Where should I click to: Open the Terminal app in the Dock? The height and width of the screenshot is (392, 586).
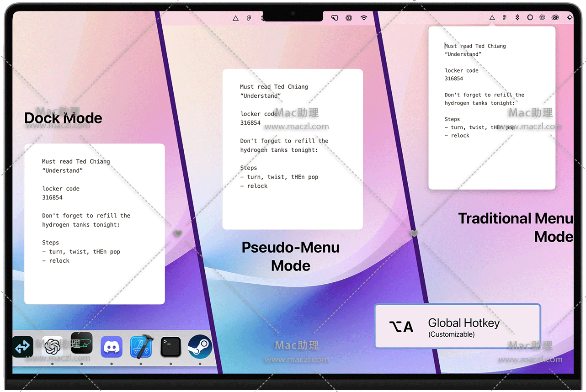170,347
